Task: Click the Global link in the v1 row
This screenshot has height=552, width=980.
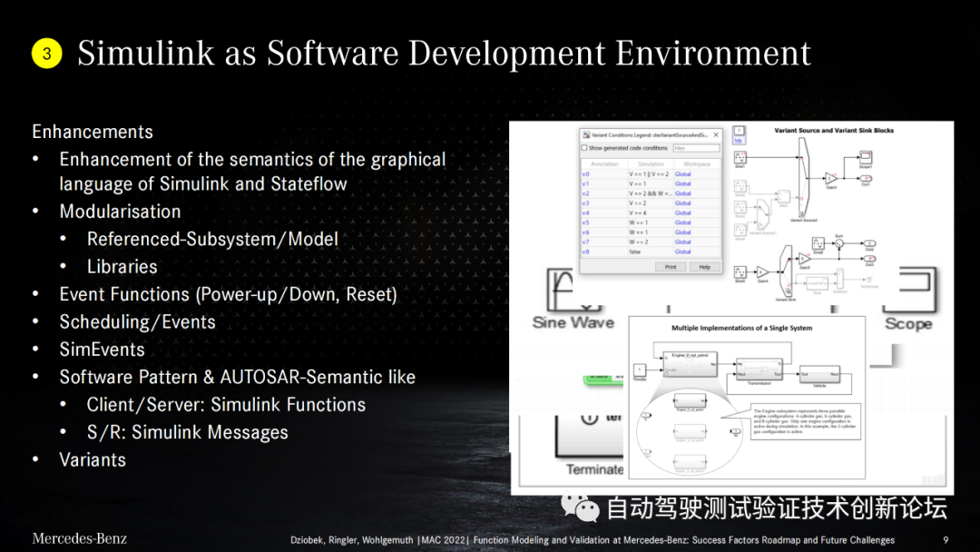Action: [682, 183]
